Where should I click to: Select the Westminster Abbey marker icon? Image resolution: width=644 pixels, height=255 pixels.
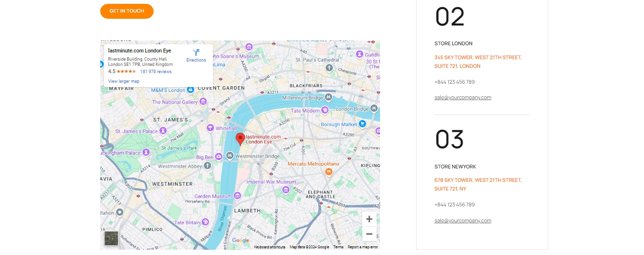tap(208, 166)
